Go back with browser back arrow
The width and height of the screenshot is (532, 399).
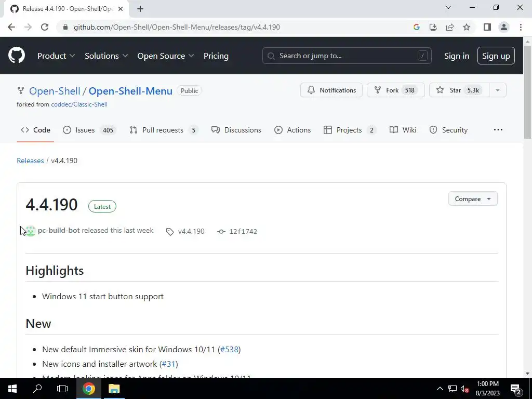[11, 27]
